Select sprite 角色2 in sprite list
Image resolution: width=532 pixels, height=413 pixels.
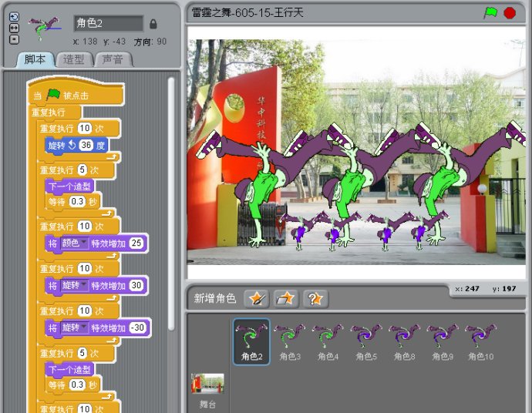coord(251,341)
